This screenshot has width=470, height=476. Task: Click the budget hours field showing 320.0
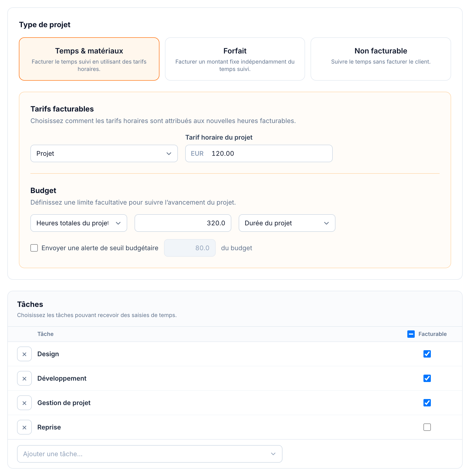coord(183,223)
